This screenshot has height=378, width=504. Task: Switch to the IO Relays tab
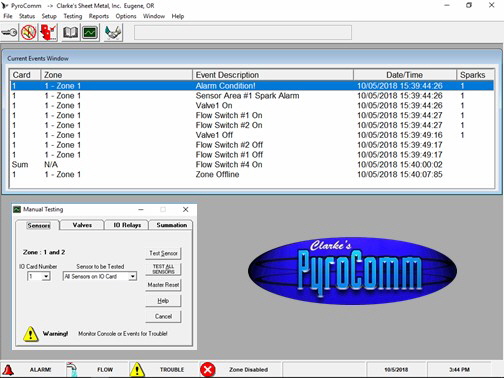click(127, 225)
